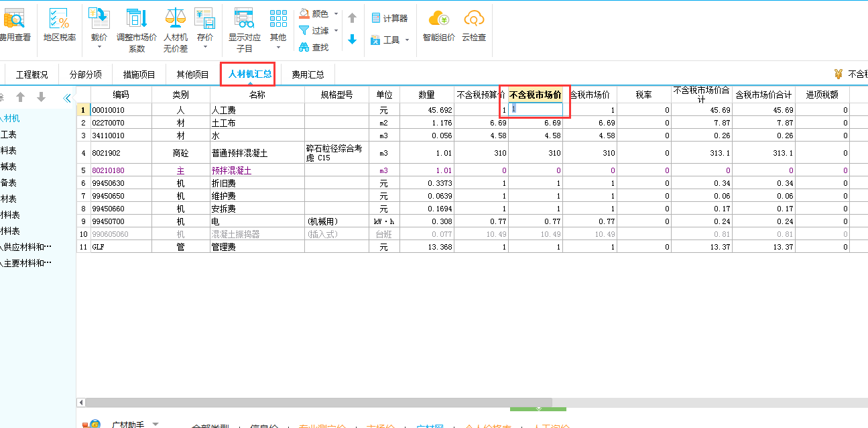Click the purple 预拌混凝土 cell
The height and width of the screenshot is (428, 868).
click(257, 171)
